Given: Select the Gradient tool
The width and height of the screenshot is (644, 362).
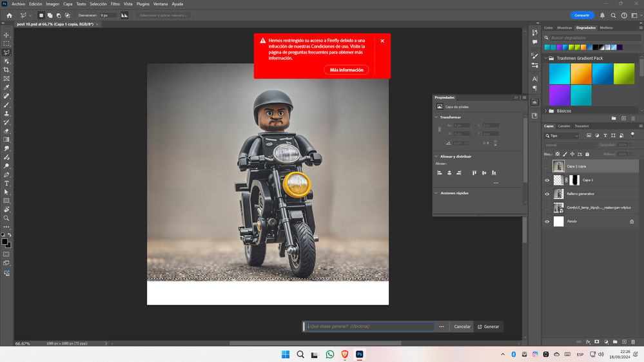Looking at the screenshot, I should point(6,140).
